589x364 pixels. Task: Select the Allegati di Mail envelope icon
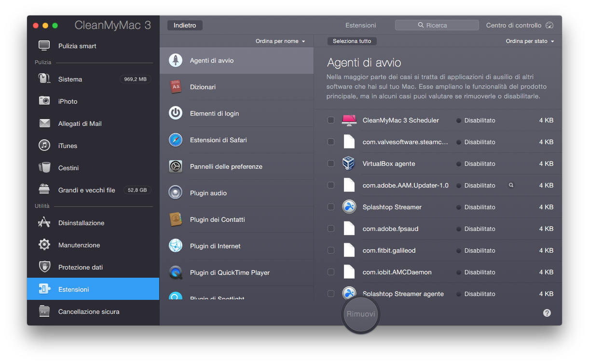coord(44,123)
